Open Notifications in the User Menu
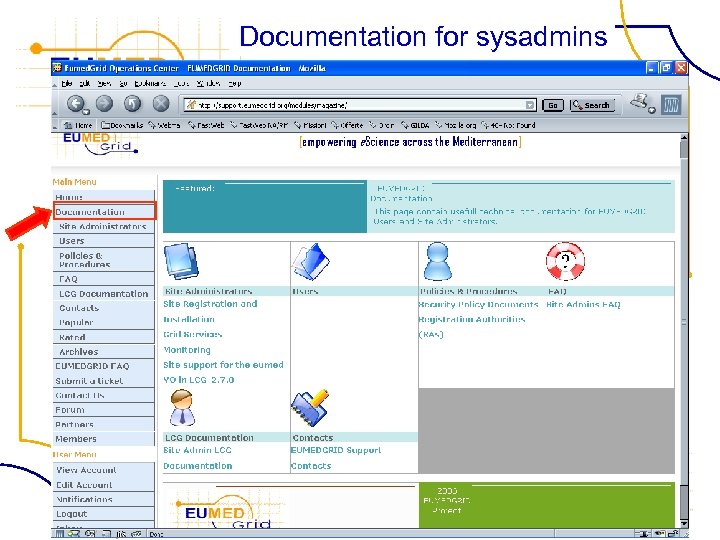Image resolution: width=720 pixels, height=540 pixels. 104,499
